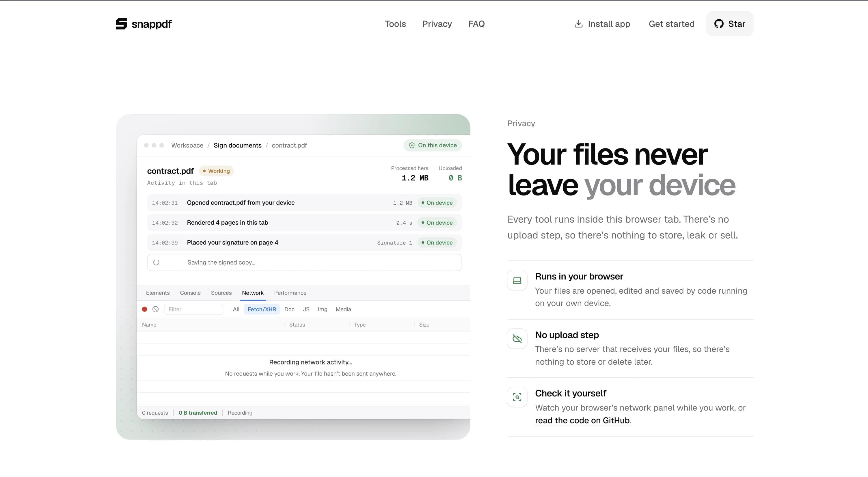Click the Install app link

pyautogui.click(x=602, y=24)
